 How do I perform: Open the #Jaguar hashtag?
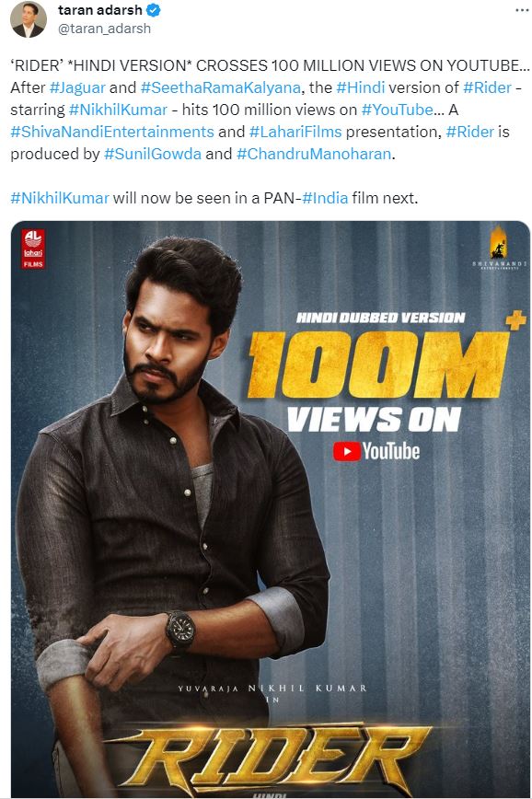point(77,87)
